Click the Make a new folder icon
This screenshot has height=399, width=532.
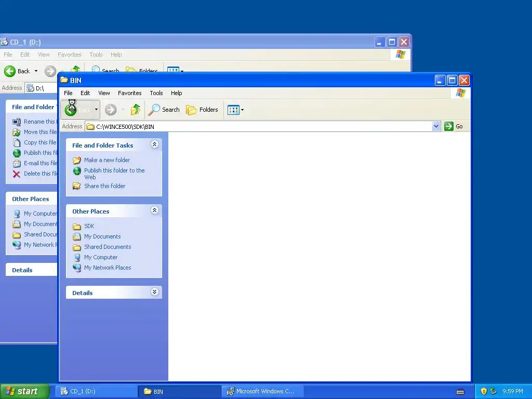(77, 160)
